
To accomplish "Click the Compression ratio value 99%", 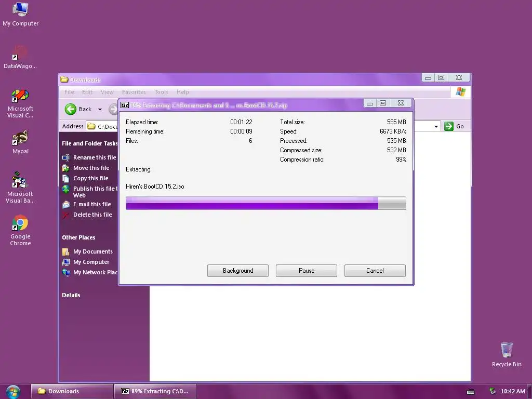I will pyautogui.click(x=401, y=159).
